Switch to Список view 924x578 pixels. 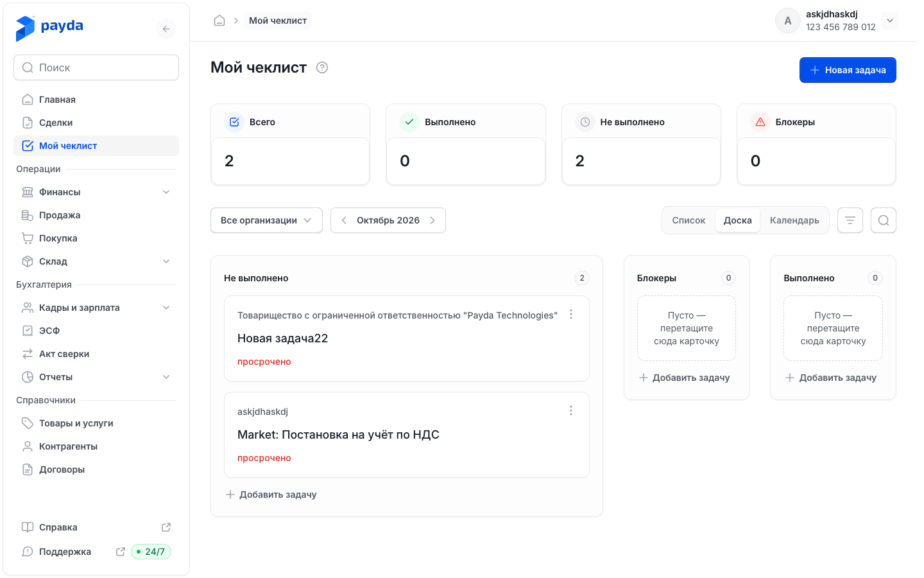(x=689, y=220)
